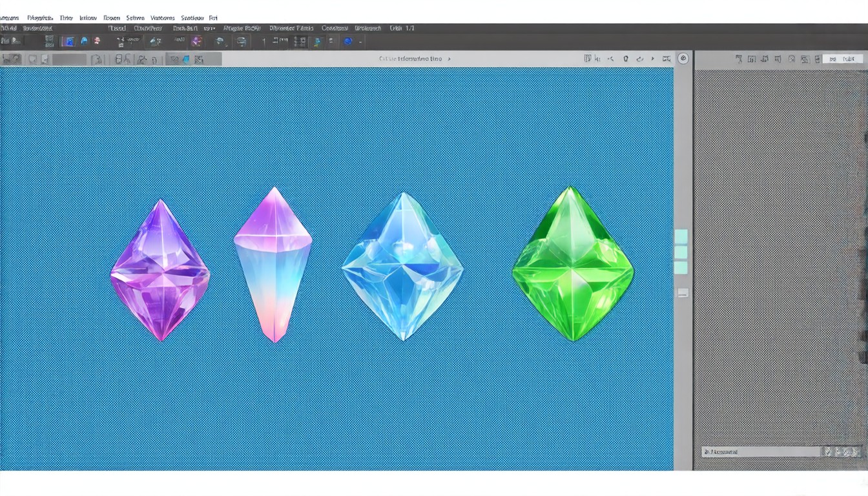Click the small gray square below teal swatches
This screenshot has height=496, width=868.
683,293
